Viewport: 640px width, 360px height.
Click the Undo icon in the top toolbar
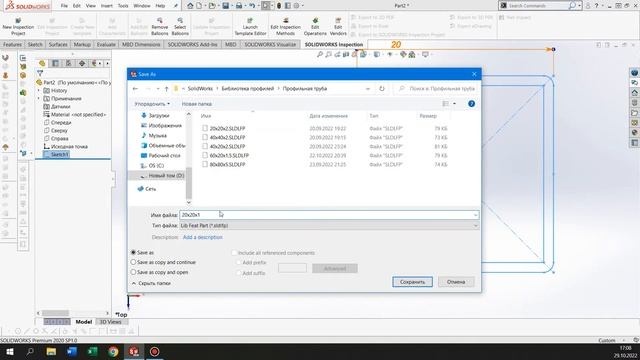coord(252,6)
